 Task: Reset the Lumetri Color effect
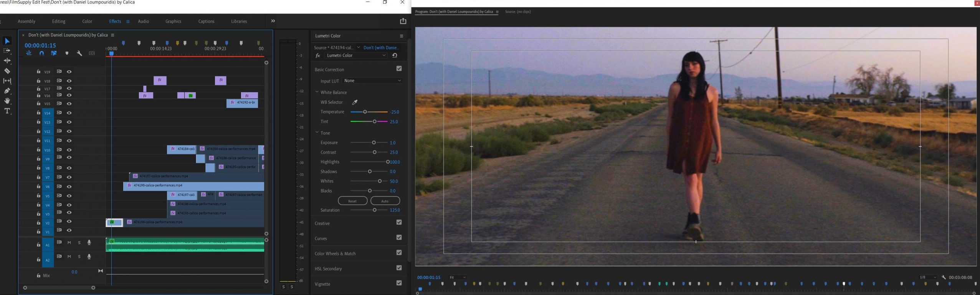pyautogui.click(x=395, y=56)
